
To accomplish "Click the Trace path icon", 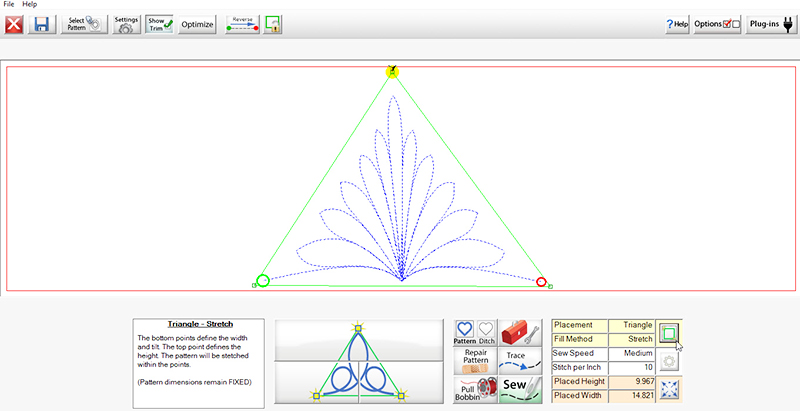I will (x=514, y=360).
